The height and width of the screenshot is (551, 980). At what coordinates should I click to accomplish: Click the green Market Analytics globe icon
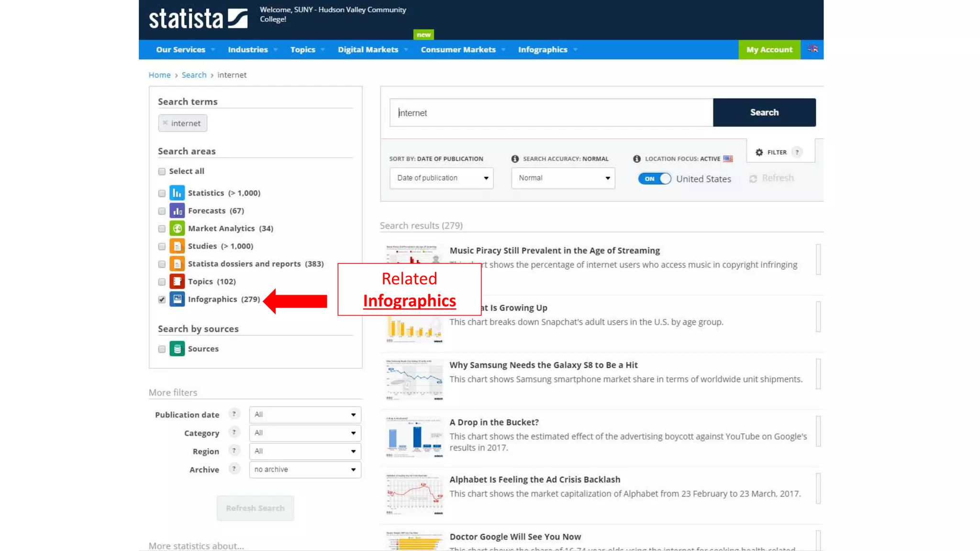(177, 229)
